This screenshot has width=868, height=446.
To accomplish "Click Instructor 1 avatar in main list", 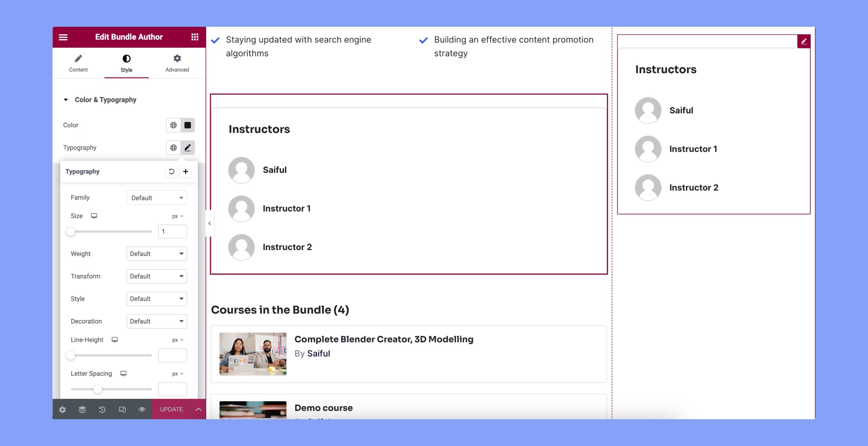I will coord(241,209).
